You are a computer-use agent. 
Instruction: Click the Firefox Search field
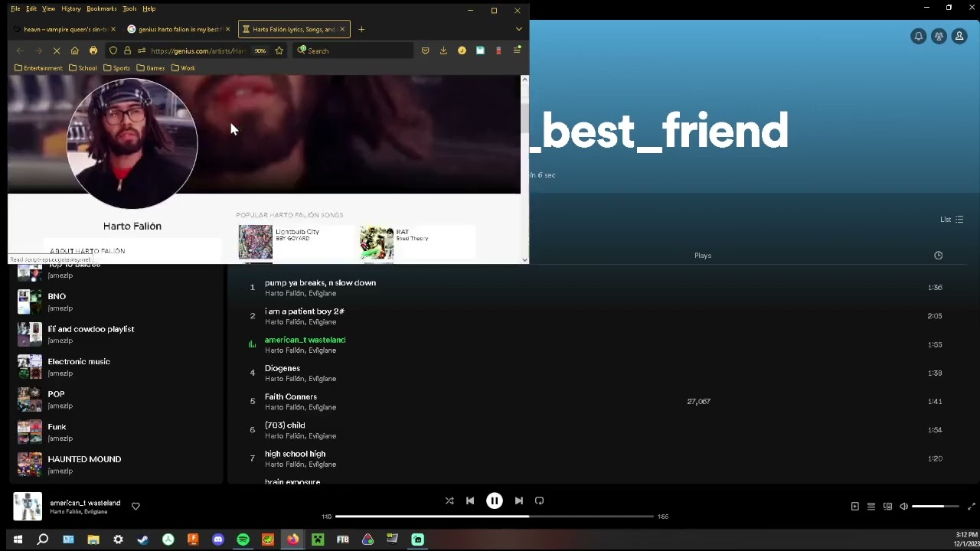click(354, 51)
